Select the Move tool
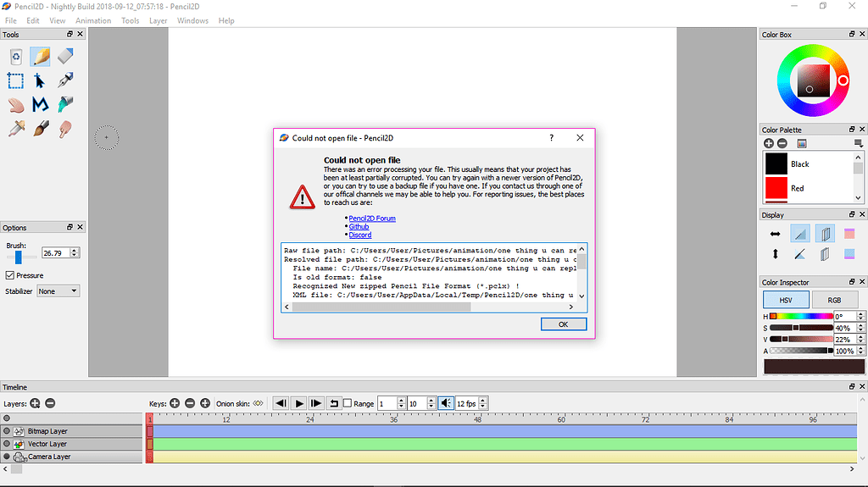 pos(40,80)
